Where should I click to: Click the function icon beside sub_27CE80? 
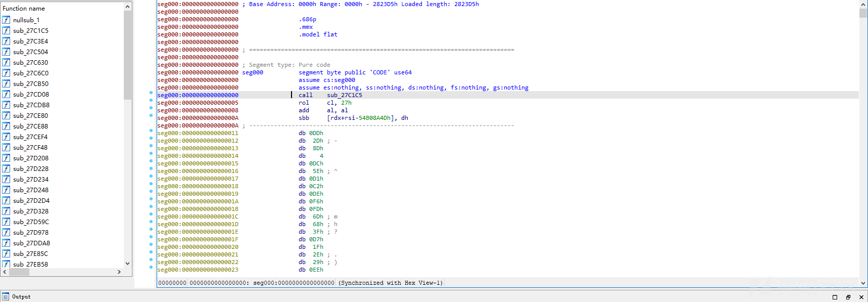point(6,115)
